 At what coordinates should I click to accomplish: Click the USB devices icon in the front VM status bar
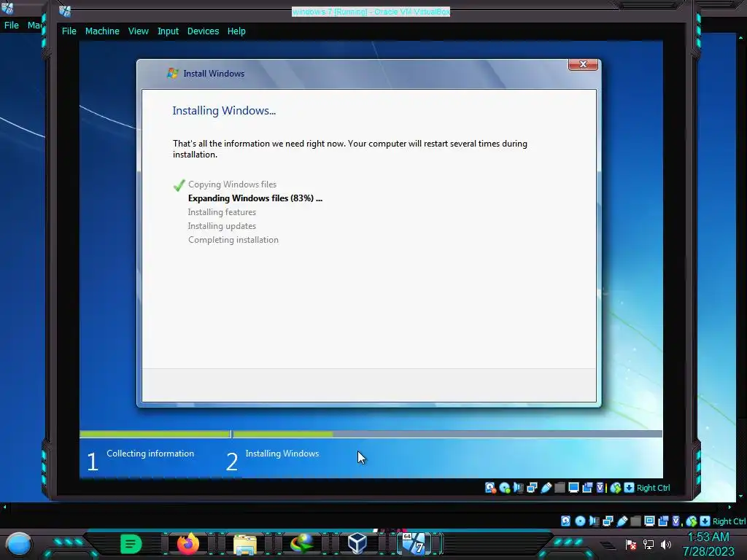coord(546,488)
